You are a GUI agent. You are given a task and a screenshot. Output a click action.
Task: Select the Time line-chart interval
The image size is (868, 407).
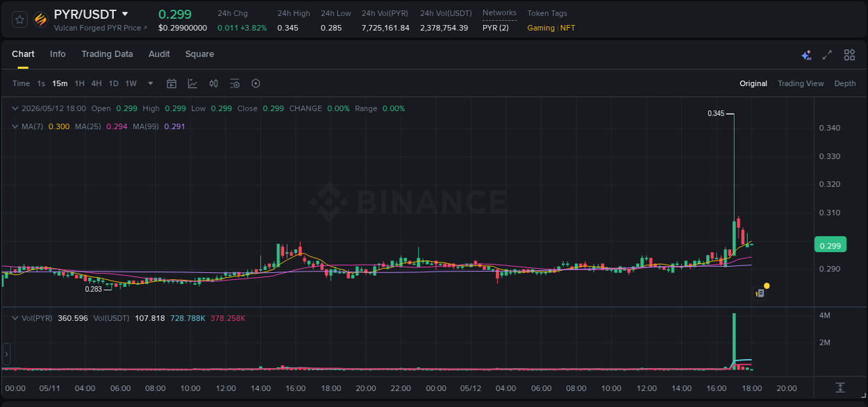[x=21, y=83]
